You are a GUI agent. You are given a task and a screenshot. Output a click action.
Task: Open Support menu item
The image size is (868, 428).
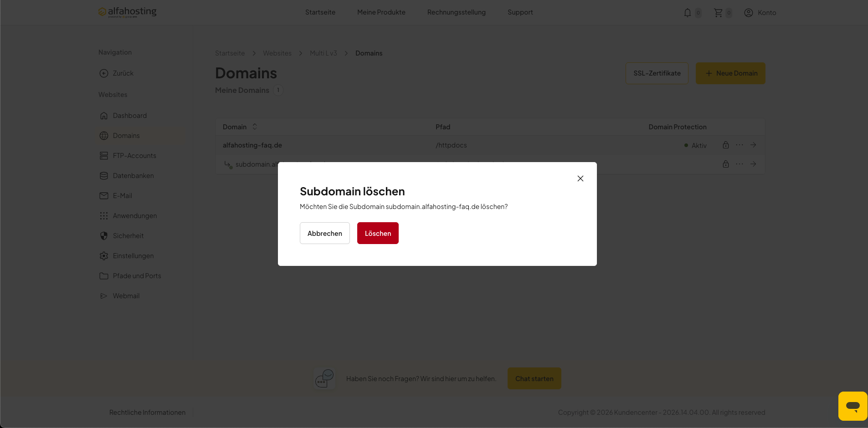520,12
